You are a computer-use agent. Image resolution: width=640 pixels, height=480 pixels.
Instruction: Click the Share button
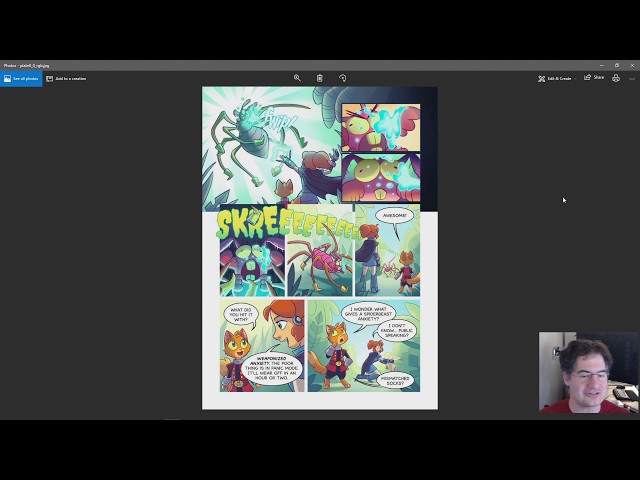pyautogui.click(x=594, y=78)
